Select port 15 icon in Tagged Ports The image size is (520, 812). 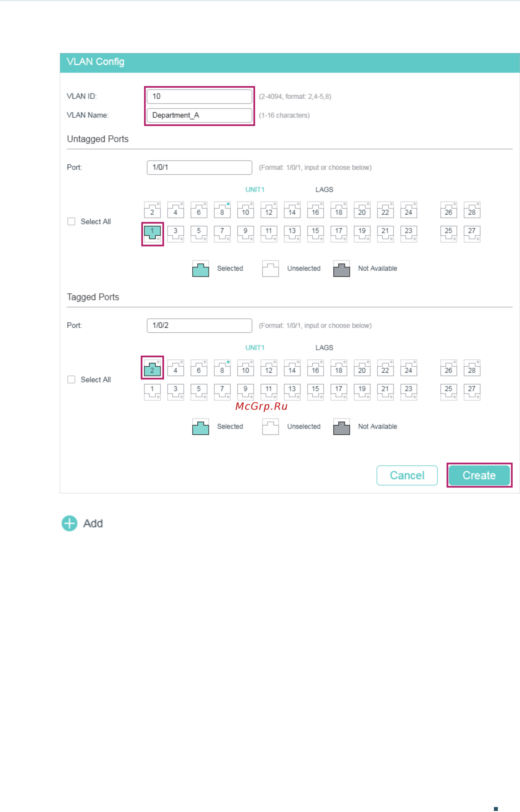pos(315,392)
